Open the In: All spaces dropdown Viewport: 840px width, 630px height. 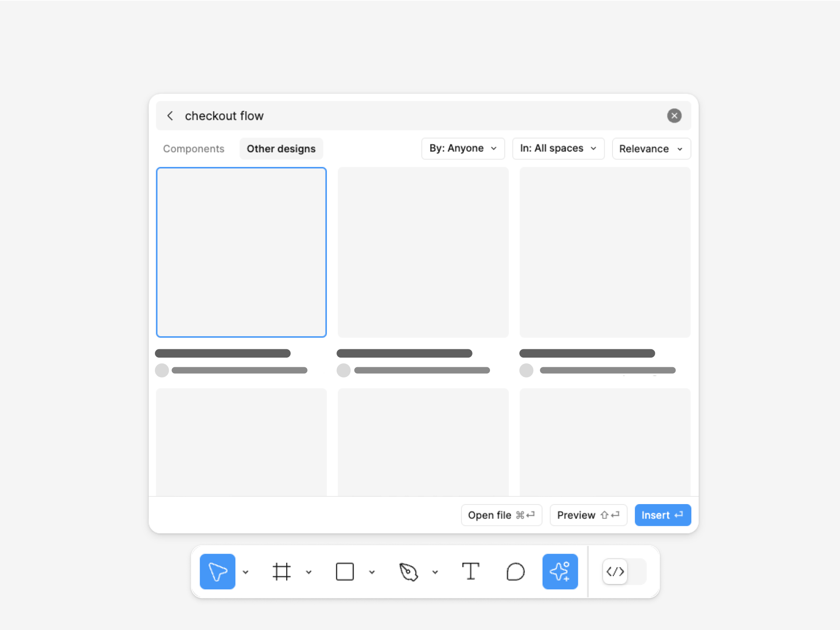point(558,149)
